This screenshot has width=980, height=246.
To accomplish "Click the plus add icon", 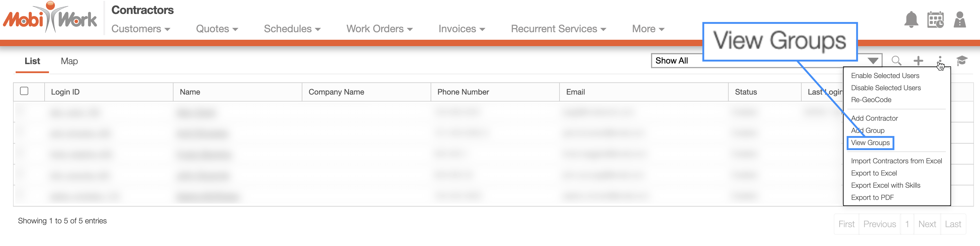I will pos(918,61).
